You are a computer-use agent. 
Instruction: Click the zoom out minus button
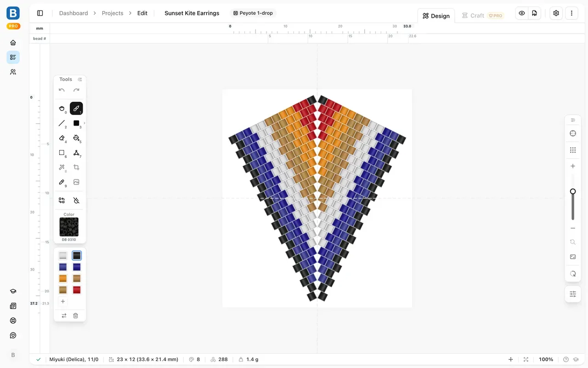click(573, 228)
